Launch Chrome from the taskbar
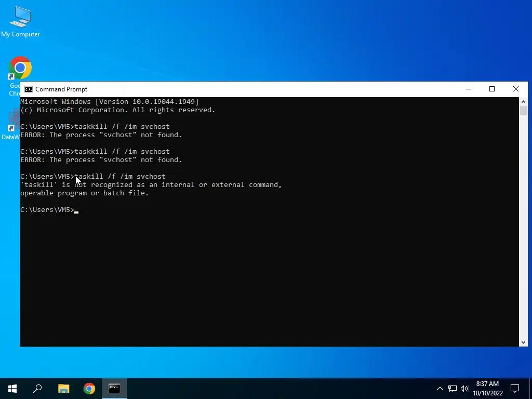 [89, 389]
